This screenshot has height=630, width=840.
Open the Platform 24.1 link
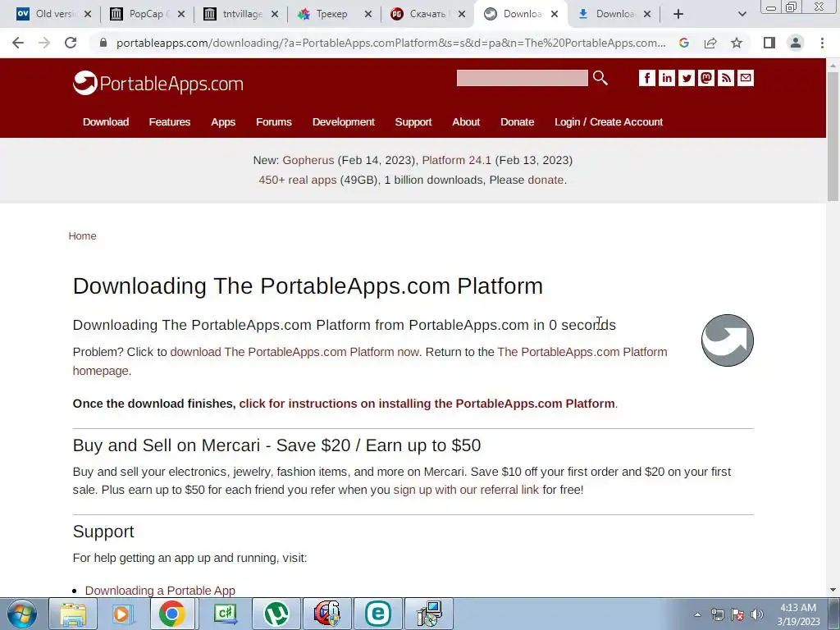456,160
